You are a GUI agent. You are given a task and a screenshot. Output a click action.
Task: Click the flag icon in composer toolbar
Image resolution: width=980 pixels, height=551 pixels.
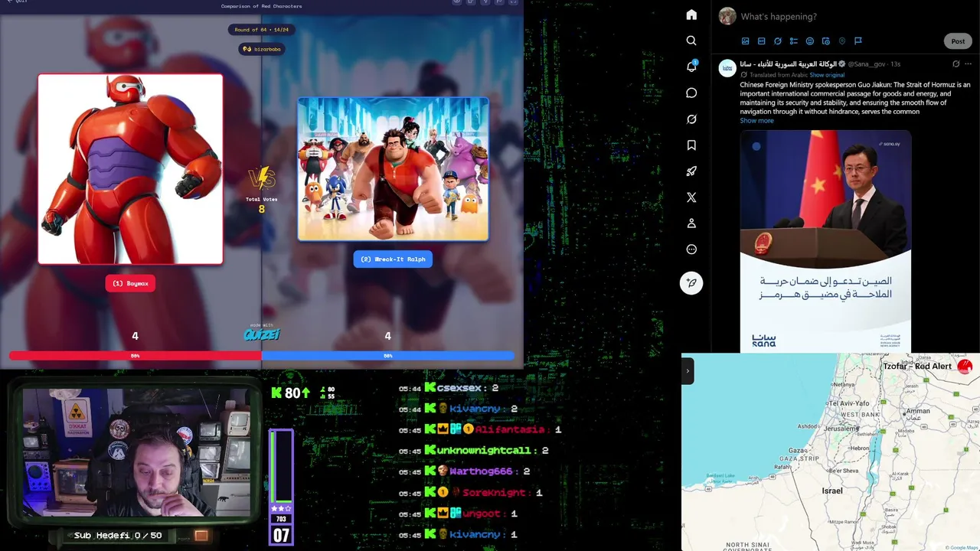[857, 41]
